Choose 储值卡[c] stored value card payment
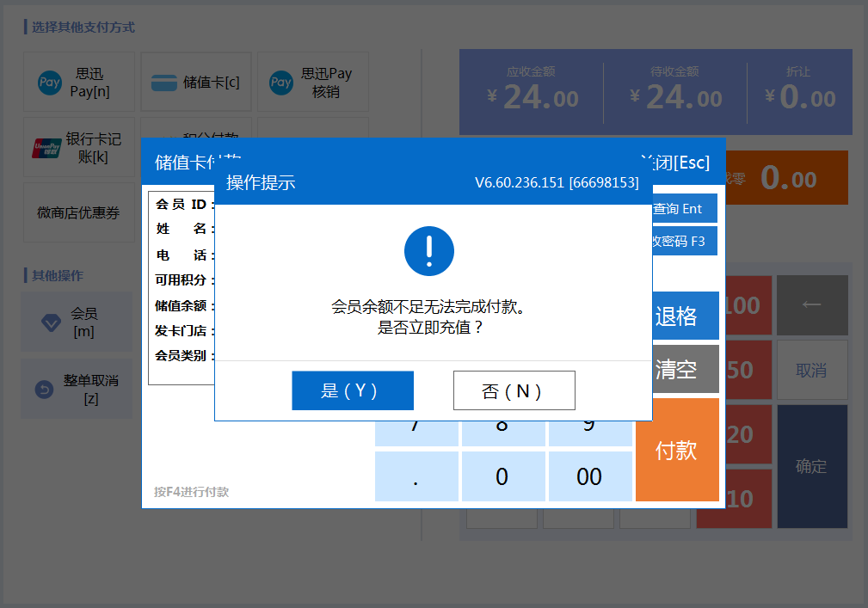Viewport: 868px width, 608px height. click(x=196, y=82)
